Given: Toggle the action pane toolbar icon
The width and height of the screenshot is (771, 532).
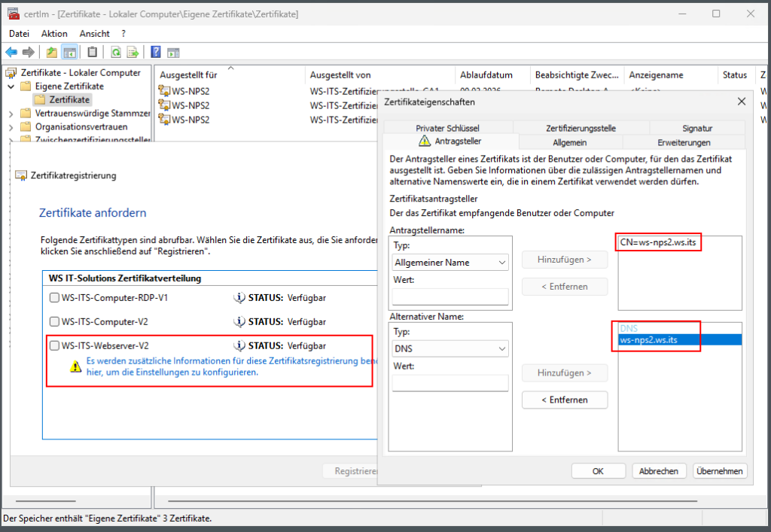Looking at the screenshot, I should pyautogui.click(x=173, y=53).
